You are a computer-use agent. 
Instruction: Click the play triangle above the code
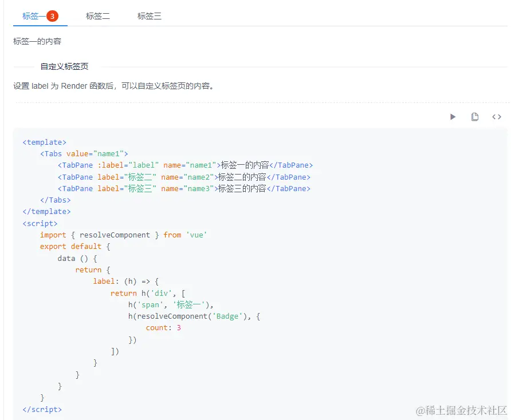pos(453,116)
